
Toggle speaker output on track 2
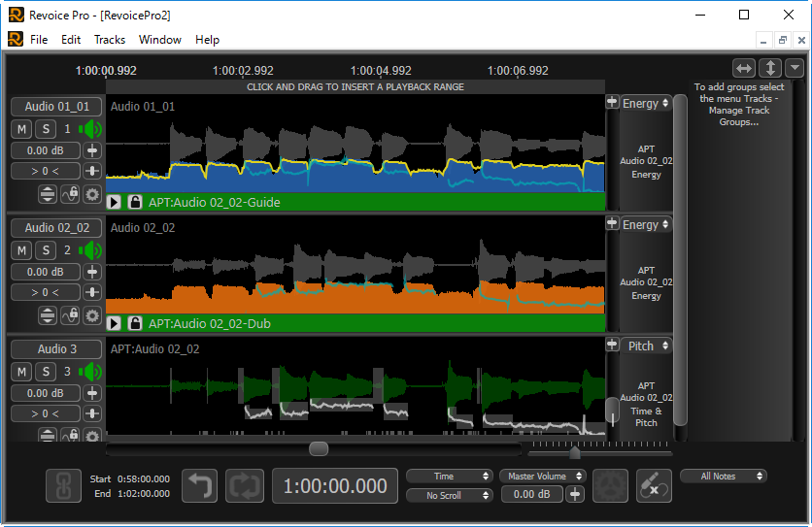(x=90, y=250)
